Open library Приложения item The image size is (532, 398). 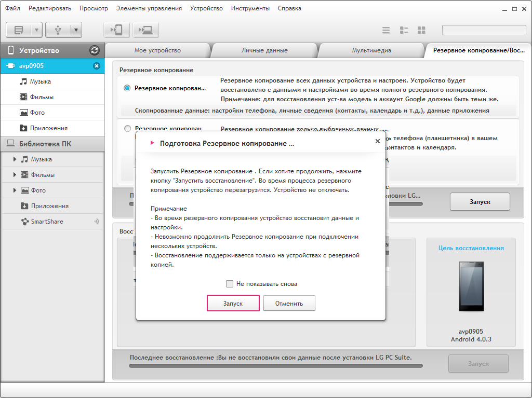tap(52, 206)
